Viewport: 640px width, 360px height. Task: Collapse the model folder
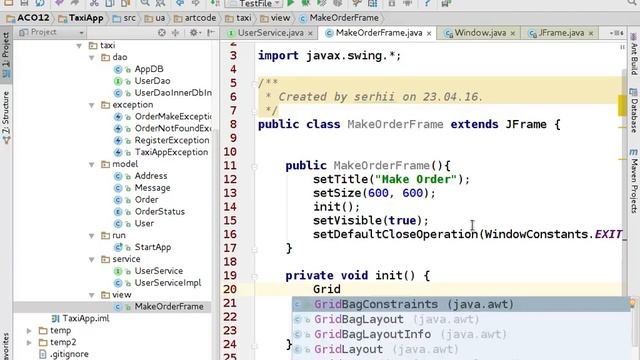(x=92, y=164)
